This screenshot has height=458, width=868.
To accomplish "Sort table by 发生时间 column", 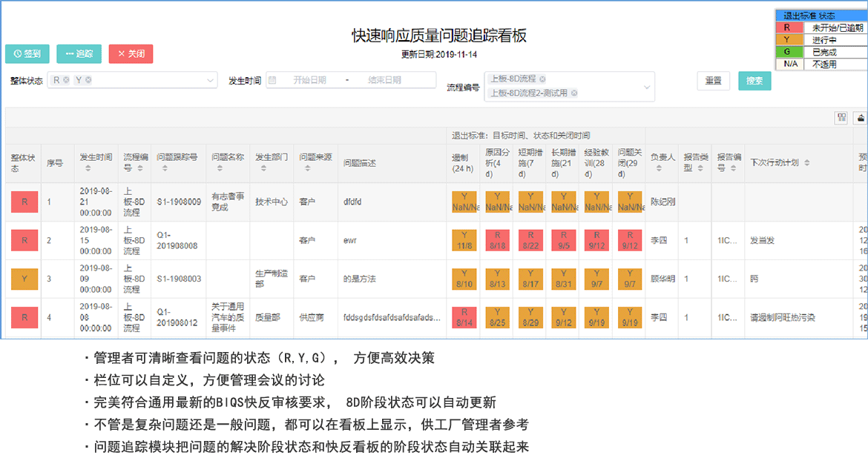I will (88, 169).
